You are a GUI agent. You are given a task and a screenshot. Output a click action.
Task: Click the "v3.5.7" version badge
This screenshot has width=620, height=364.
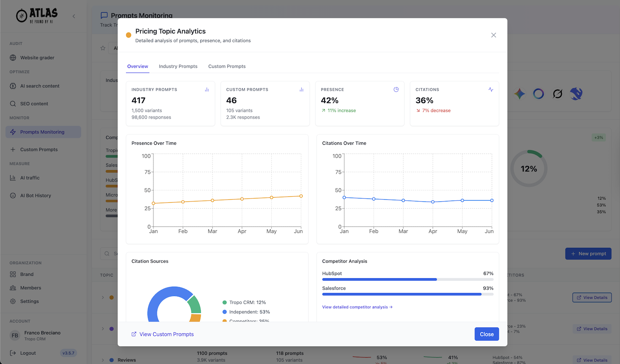(x=68, y=353)
